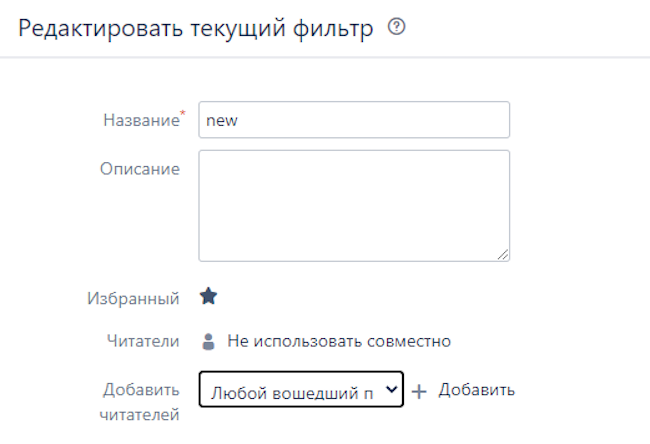Open the help icon beside the filter title
650x444 pixels.
click(x=396, y=28)
